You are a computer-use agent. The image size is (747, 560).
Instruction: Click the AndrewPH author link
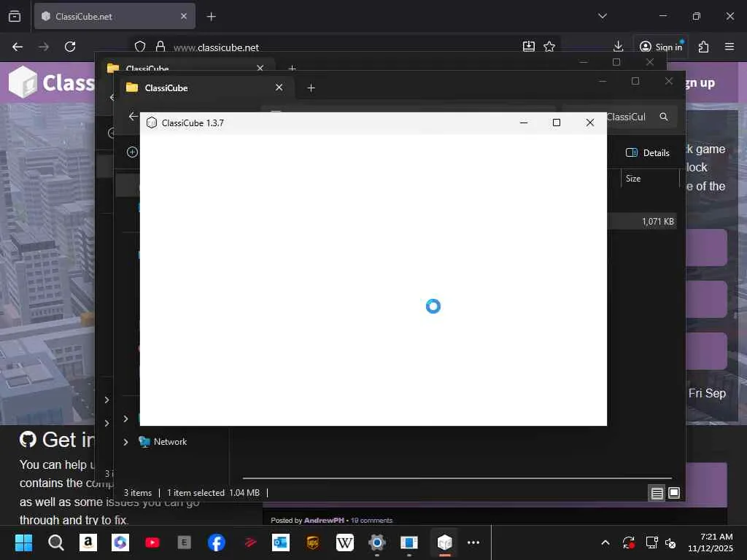[x=323, y=520]
